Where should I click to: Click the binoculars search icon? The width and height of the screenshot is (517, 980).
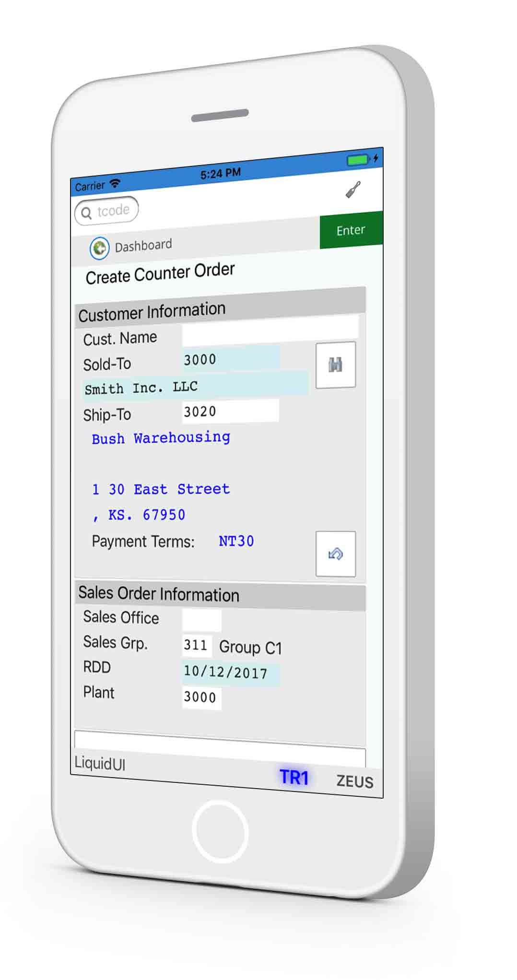coord(335,365)
